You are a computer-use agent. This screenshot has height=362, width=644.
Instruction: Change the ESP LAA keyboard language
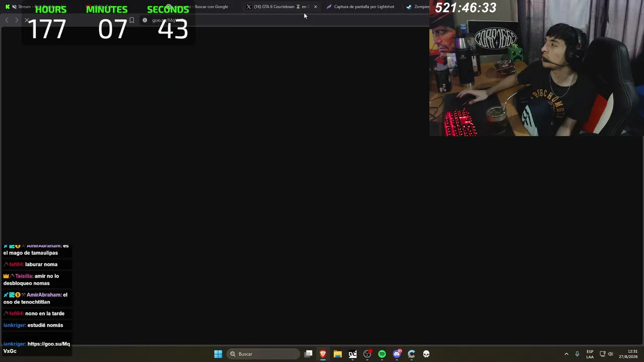pos(590,354)
